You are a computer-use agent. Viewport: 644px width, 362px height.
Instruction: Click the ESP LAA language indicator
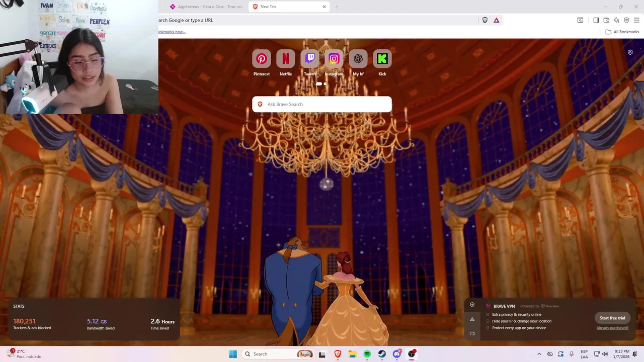pyautogui.click(x=584, y=354)
